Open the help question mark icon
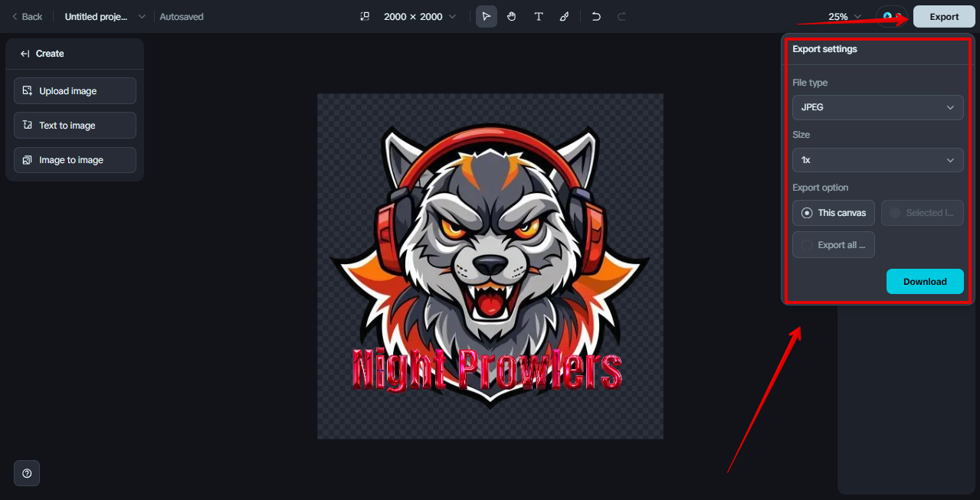The image size is (980, 500). (x=27, y=473)
